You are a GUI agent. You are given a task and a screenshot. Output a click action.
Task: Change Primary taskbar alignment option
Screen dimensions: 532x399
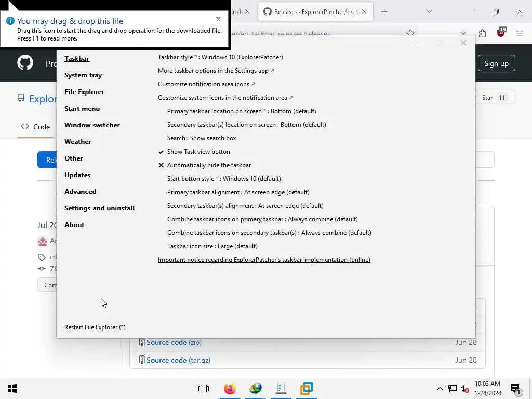[x=238, y=192]
